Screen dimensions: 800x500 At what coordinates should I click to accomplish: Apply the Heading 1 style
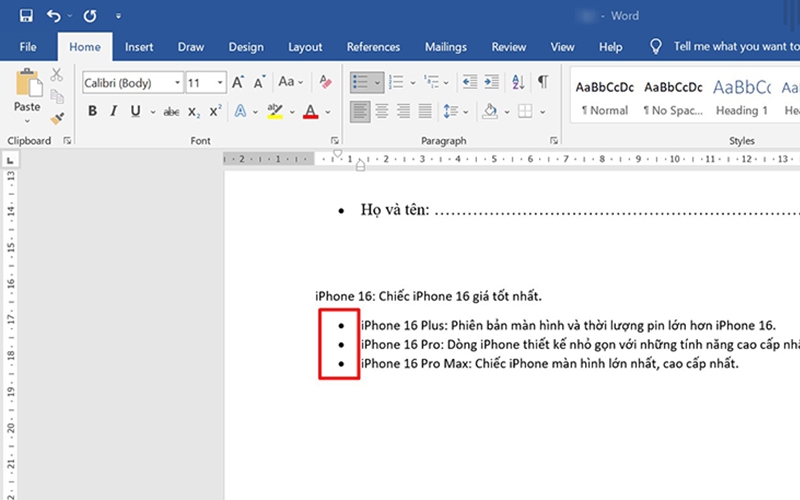point(742,98)
